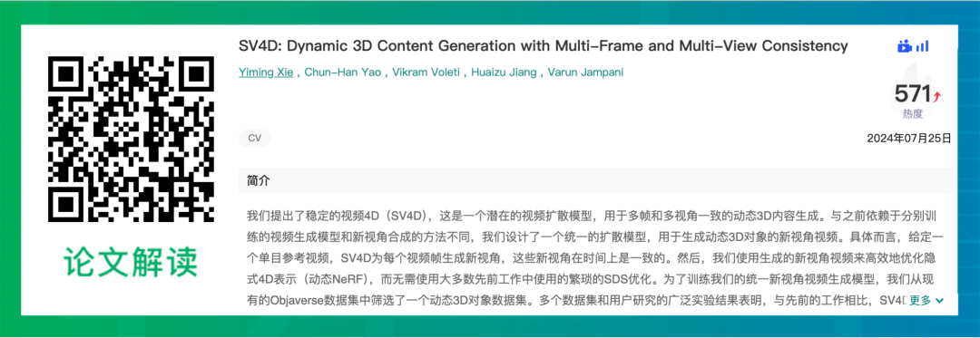Click the 更多 link to show more
The width and height of the screenshot is (980, 338).
click(920, 301)
